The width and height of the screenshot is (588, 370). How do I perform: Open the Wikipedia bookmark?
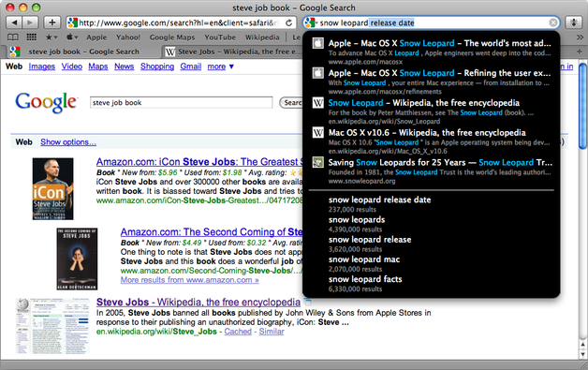[x=262, y=37]
